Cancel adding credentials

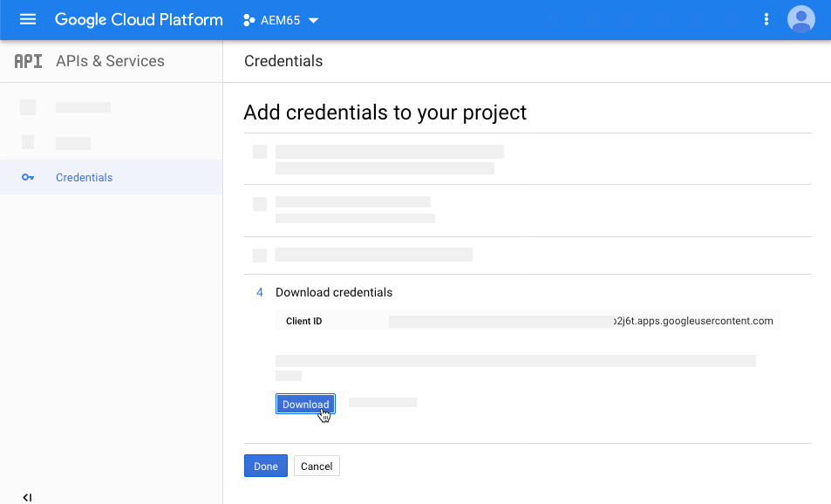(317, 467)
